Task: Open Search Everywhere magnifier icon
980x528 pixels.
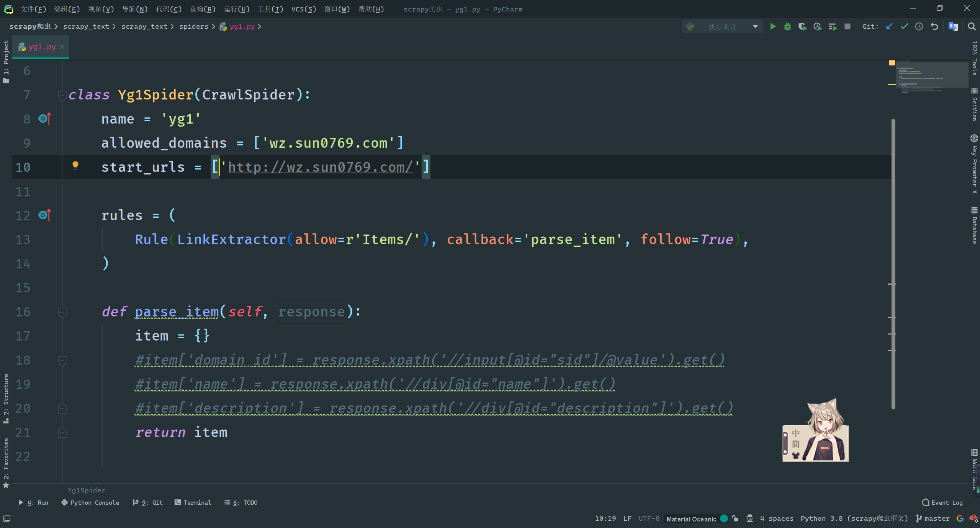Action: 972,26
